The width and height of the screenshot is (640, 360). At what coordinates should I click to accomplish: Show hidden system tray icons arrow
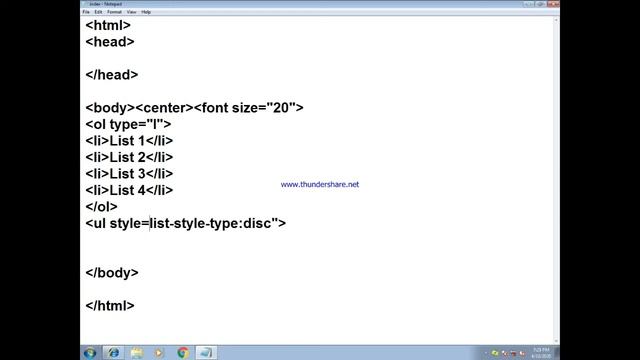point(486,353)
